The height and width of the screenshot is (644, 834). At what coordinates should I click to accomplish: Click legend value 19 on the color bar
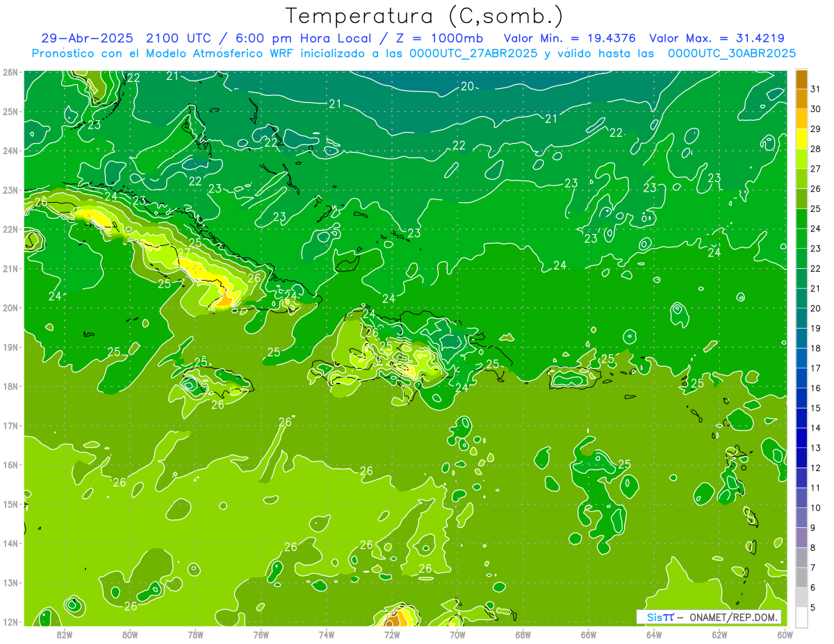click(816, 328)
